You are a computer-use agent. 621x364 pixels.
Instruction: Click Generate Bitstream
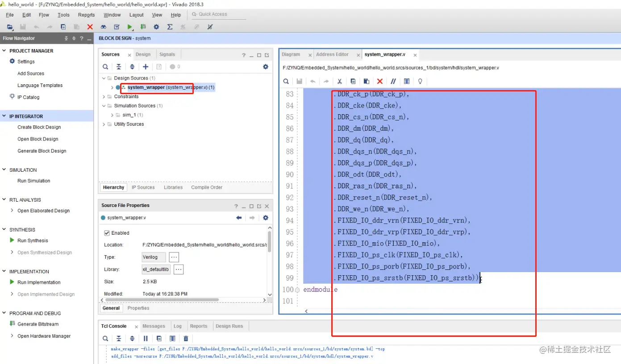(38, 324)
